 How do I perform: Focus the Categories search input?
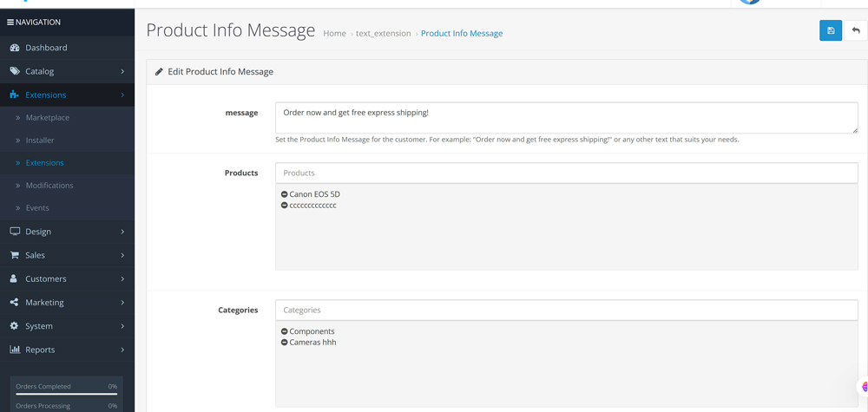click(x=566, y=310)
